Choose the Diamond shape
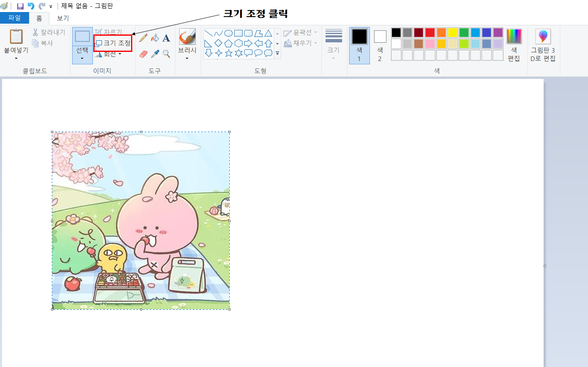This screenshot has height=367, width=588. [x=219, y=43]
